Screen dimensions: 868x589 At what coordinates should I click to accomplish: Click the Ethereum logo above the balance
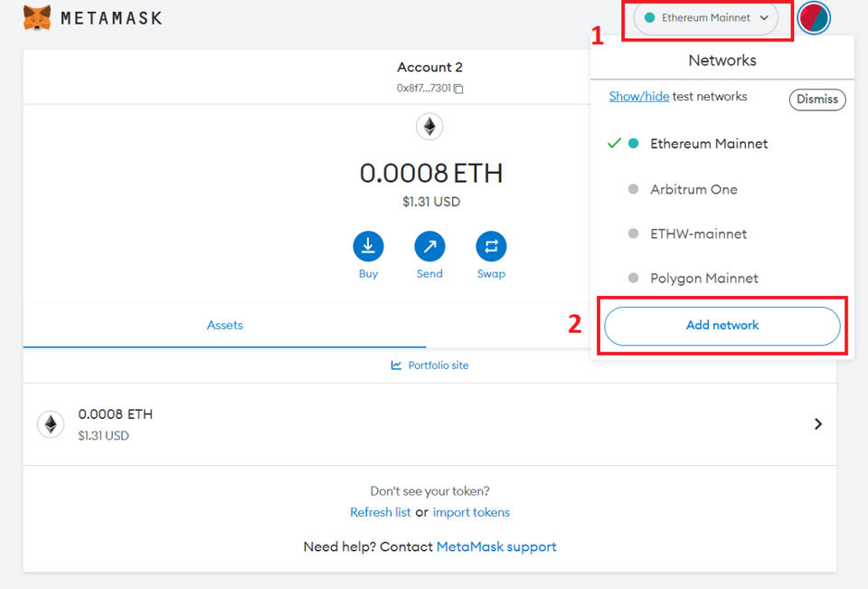(429, 127)
